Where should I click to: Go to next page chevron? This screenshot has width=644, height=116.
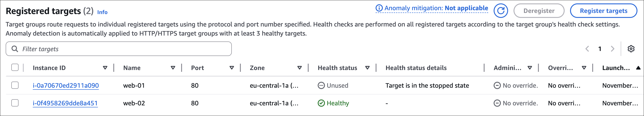(x=612, y=49)
